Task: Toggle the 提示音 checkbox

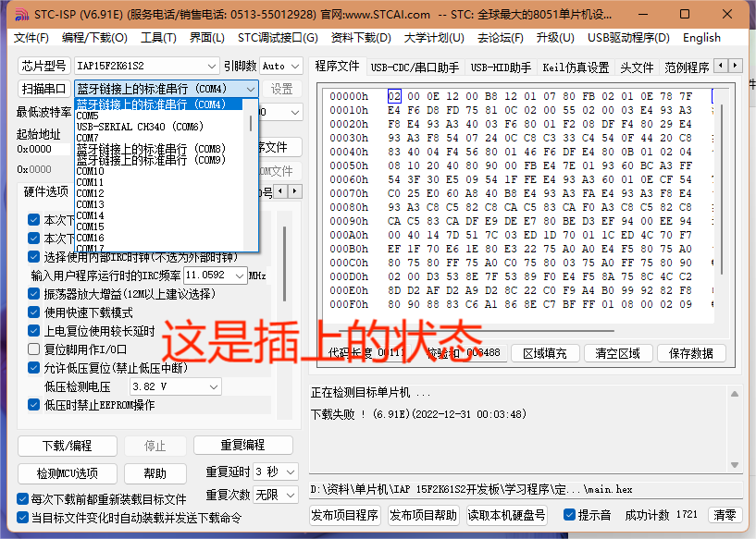Action: (569, 515)
